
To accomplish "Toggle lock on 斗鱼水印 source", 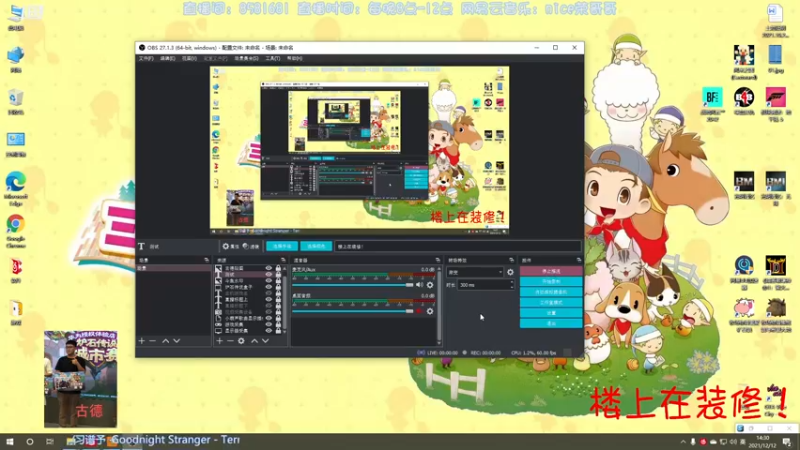I will click(x=279, y=281).
